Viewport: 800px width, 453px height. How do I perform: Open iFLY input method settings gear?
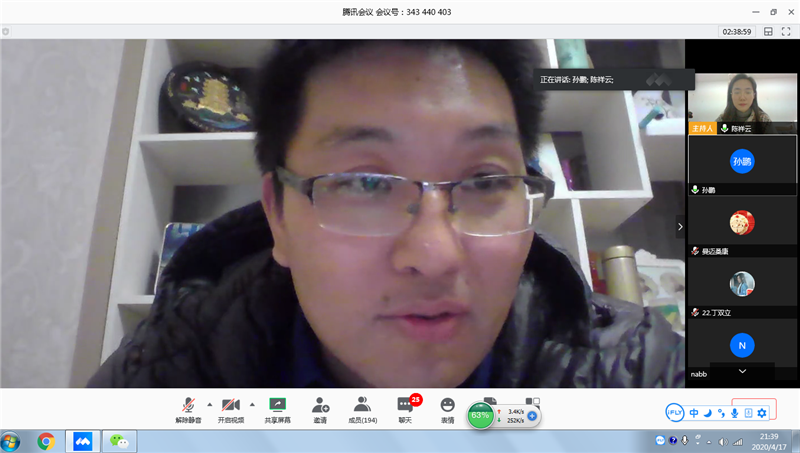click(762, 413)
